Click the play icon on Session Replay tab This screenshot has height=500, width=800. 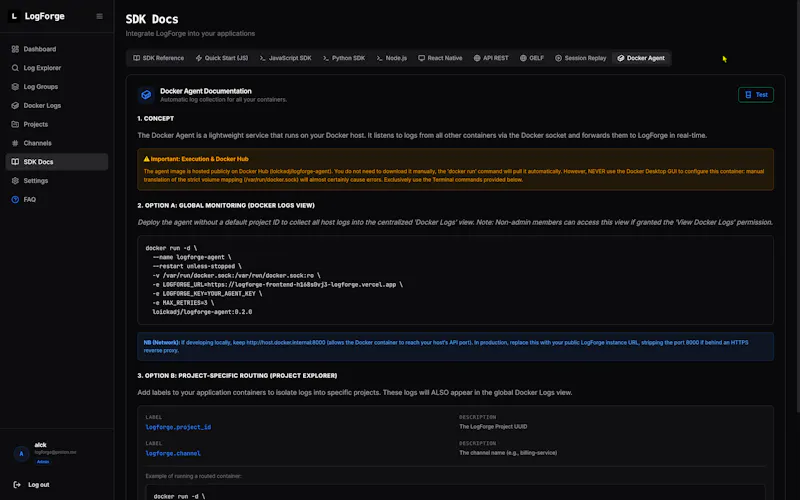point(559,58)
